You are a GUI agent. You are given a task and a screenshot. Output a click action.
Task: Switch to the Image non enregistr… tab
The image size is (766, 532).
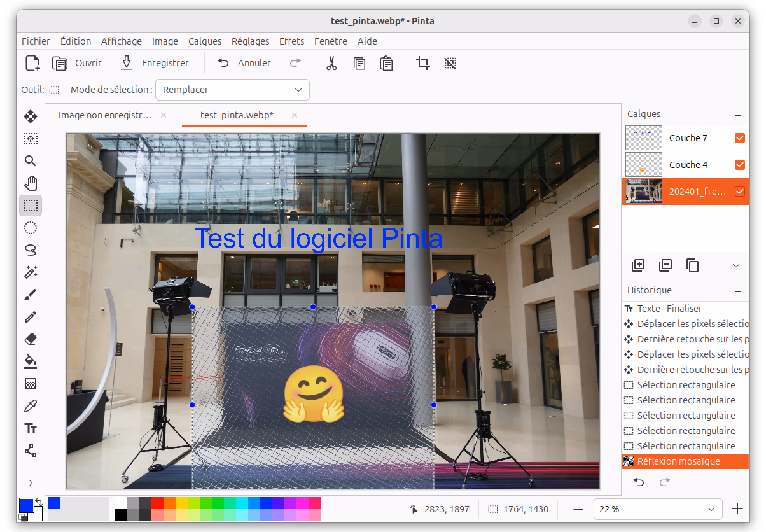pyautogui.click(x=105, y=115)
